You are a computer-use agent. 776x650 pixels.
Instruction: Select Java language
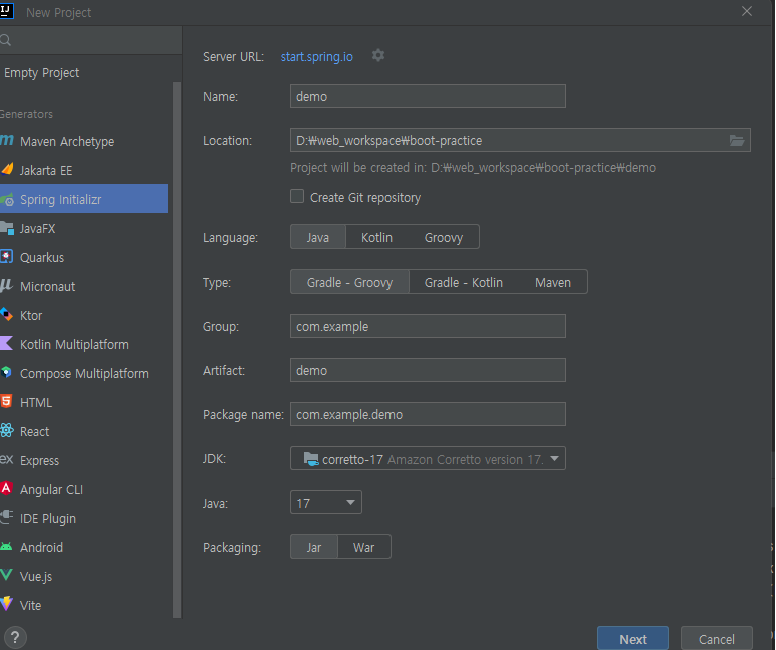(318, 237)
